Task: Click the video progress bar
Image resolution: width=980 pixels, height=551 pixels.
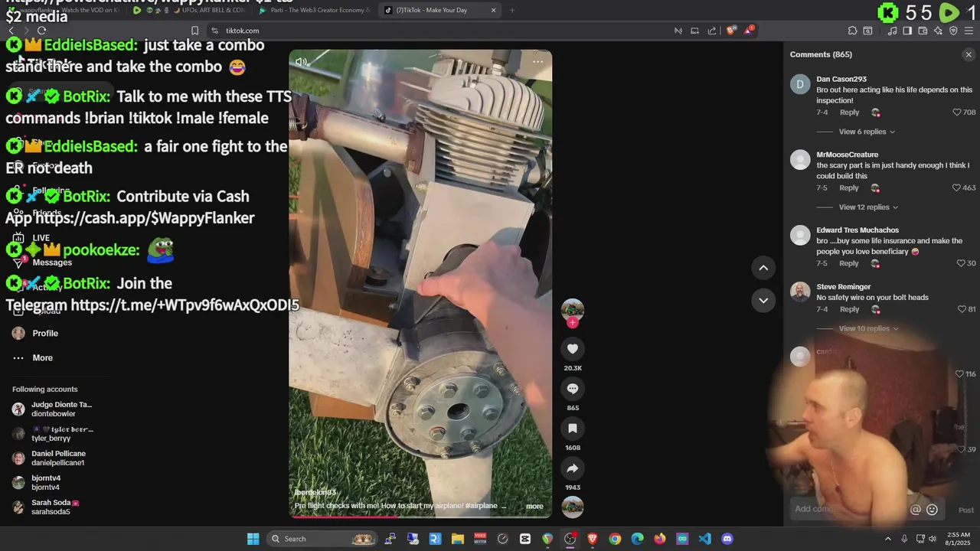Action: click(420, 516)
